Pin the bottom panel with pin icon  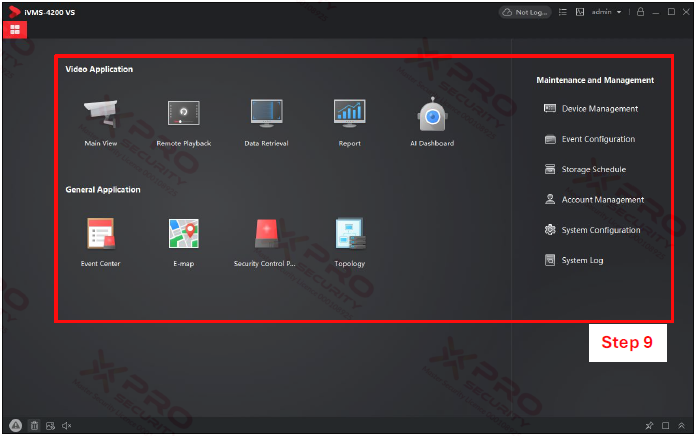649,426
